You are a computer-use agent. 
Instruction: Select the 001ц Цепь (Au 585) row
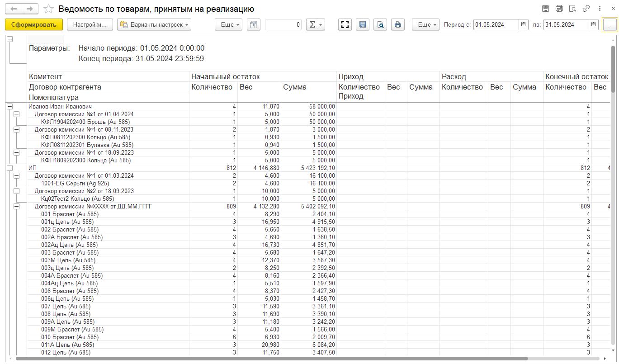coord(108,222)
